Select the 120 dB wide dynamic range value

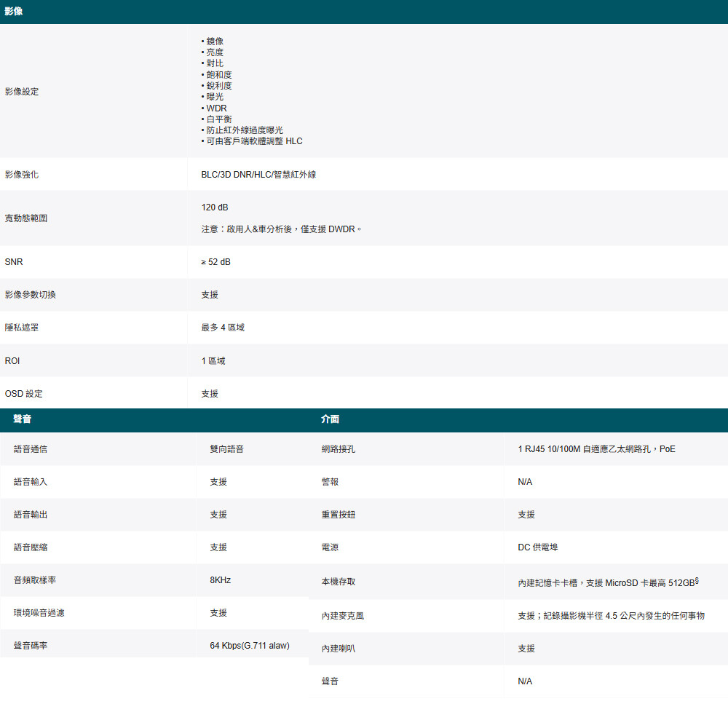click(215, 207)
